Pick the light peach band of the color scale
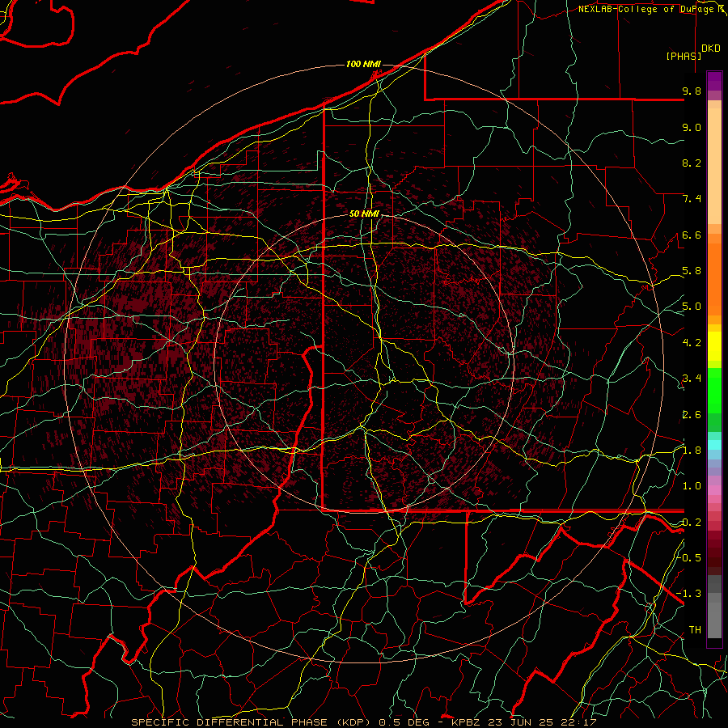The width and height of the screenshot is (728, 728). [714, 166]
